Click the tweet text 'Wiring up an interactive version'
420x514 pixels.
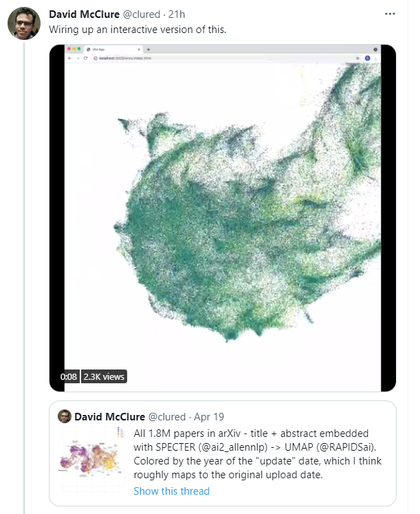coord(137,30)
